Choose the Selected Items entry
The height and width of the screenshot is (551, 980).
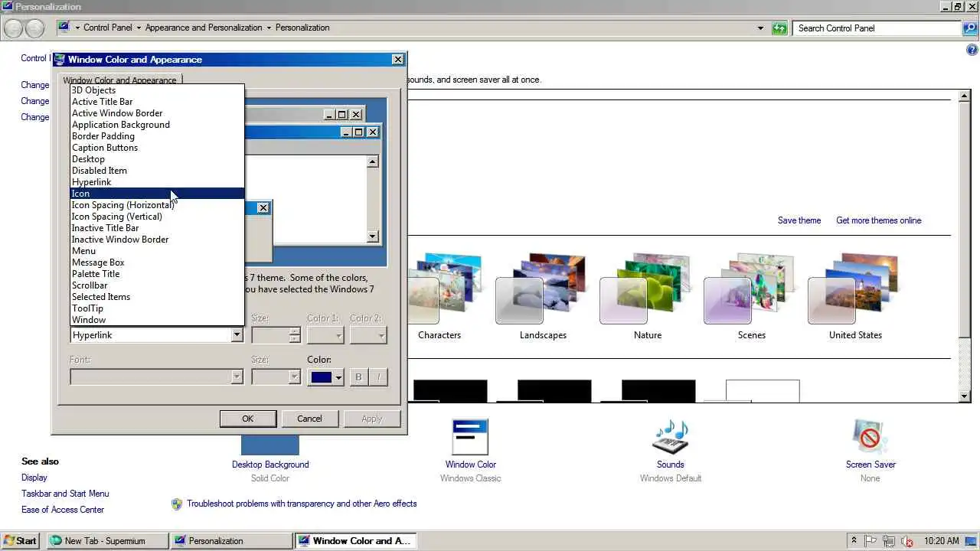click(x=157, y=297)
